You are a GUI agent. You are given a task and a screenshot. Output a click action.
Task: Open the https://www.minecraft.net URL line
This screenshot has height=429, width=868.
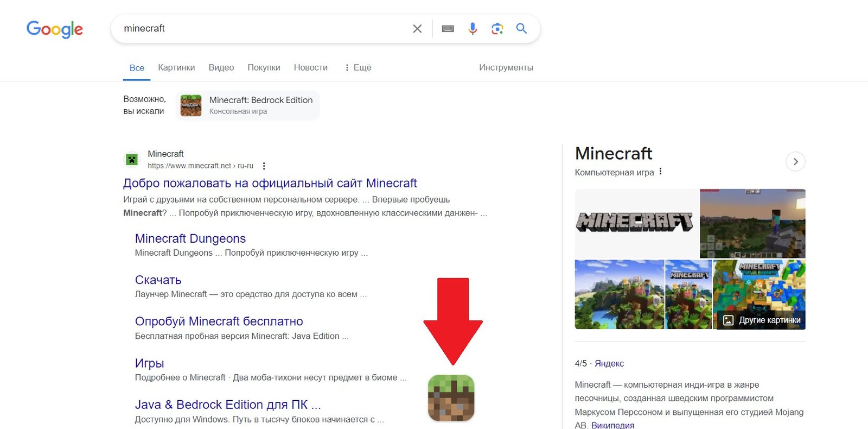[200, 166]
